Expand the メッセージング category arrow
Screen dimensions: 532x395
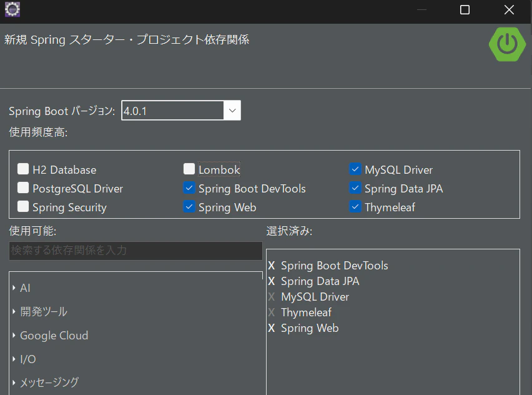[14, 382]
